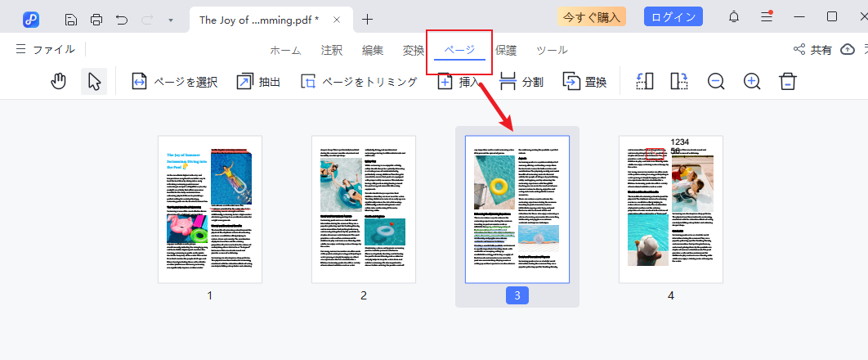Click the ログイン button
868x360 pixels.
point(673,16)
